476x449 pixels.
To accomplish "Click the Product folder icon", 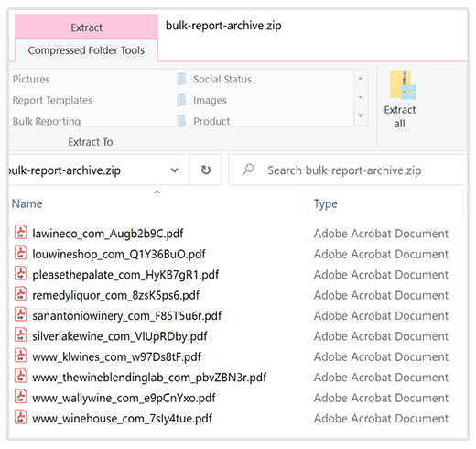I will 181,121.
